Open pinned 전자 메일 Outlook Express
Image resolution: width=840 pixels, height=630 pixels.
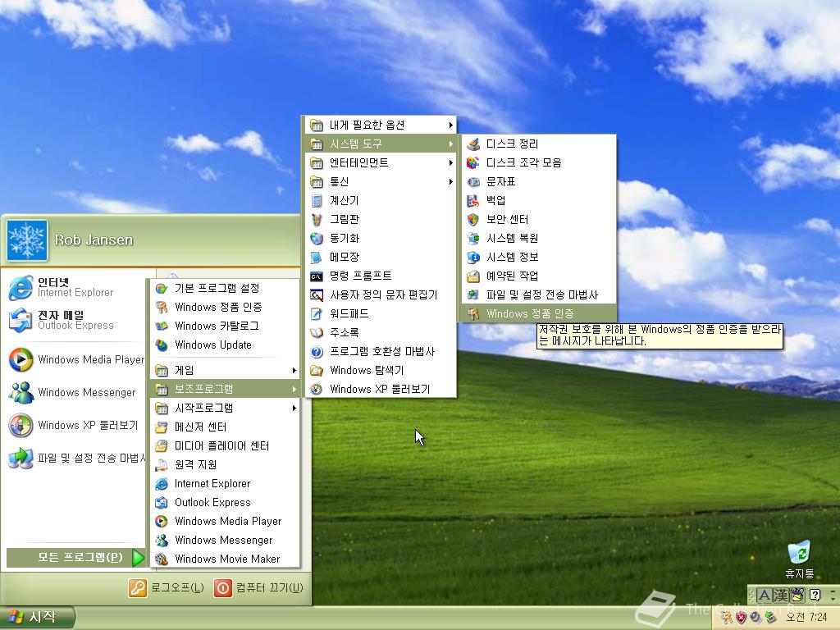coord(75,321)
